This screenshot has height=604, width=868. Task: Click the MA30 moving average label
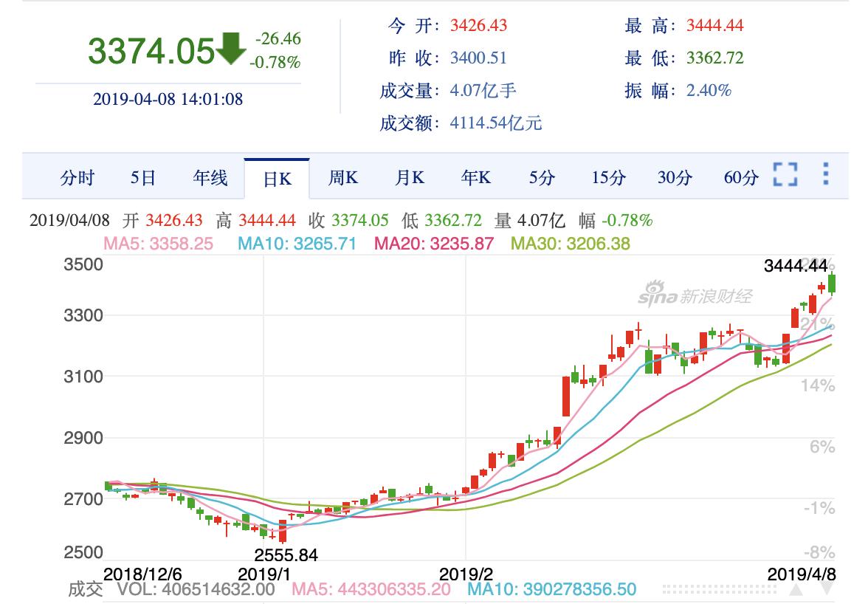[571, 243]
